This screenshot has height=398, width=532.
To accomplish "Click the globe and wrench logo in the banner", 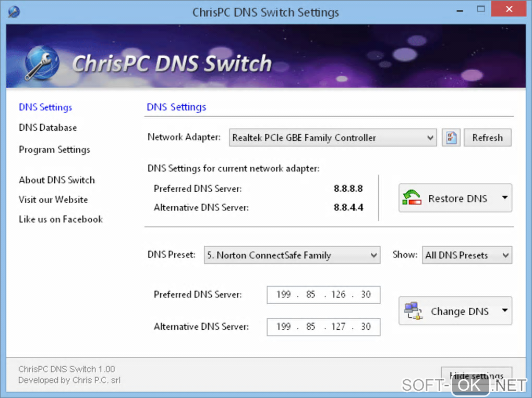I will [41, 63].
